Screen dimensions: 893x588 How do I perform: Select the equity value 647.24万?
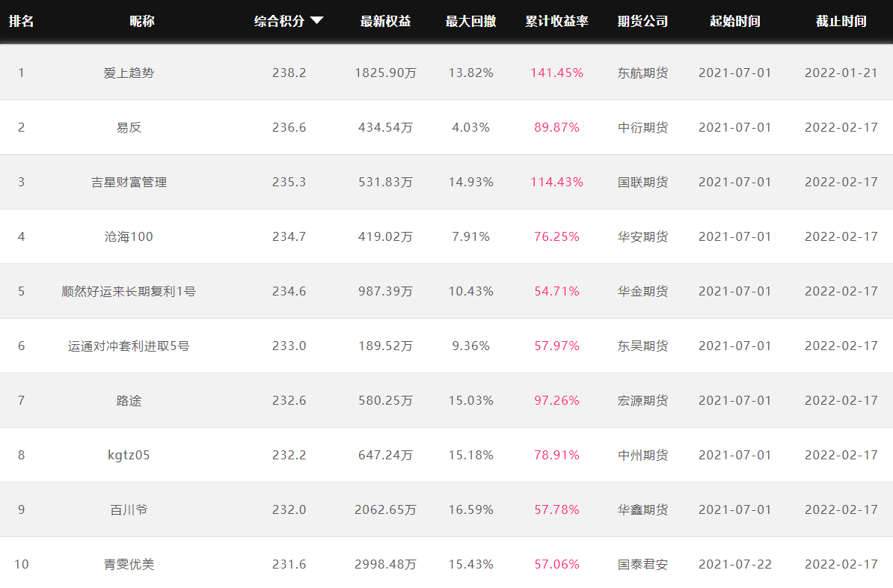(386, 456)
